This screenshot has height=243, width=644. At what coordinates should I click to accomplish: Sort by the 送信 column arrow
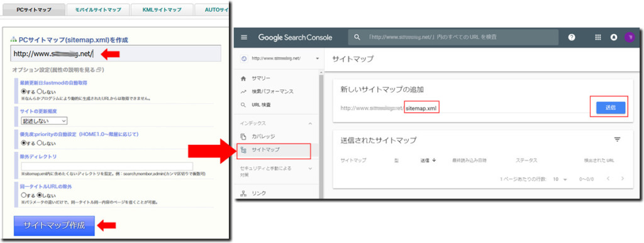(x=434, y=161)
